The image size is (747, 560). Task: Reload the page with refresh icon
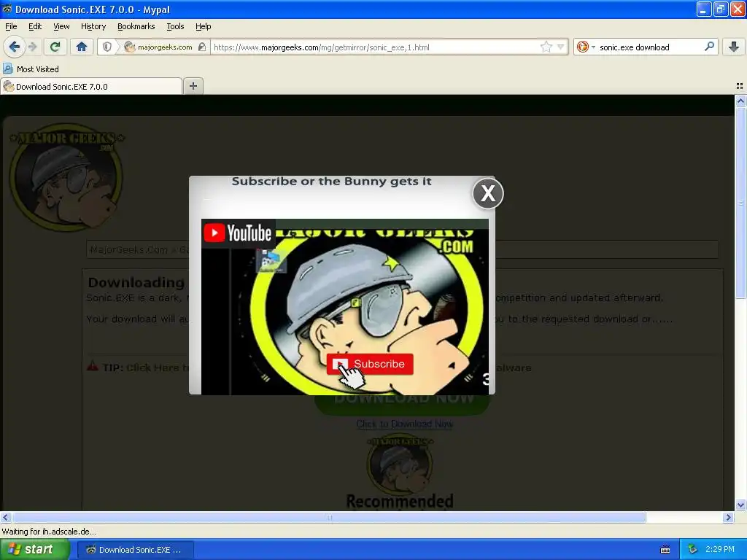pyautogui.click(x=55, y=47)
